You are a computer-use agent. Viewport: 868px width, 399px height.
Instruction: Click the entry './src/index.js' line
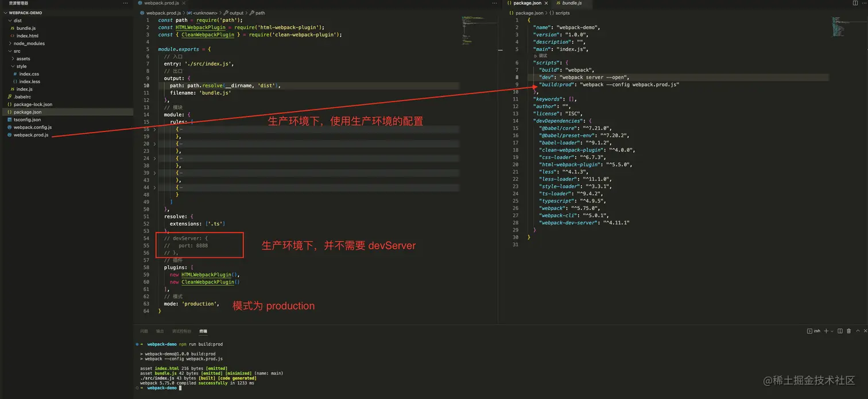click(x=199, y=64)
